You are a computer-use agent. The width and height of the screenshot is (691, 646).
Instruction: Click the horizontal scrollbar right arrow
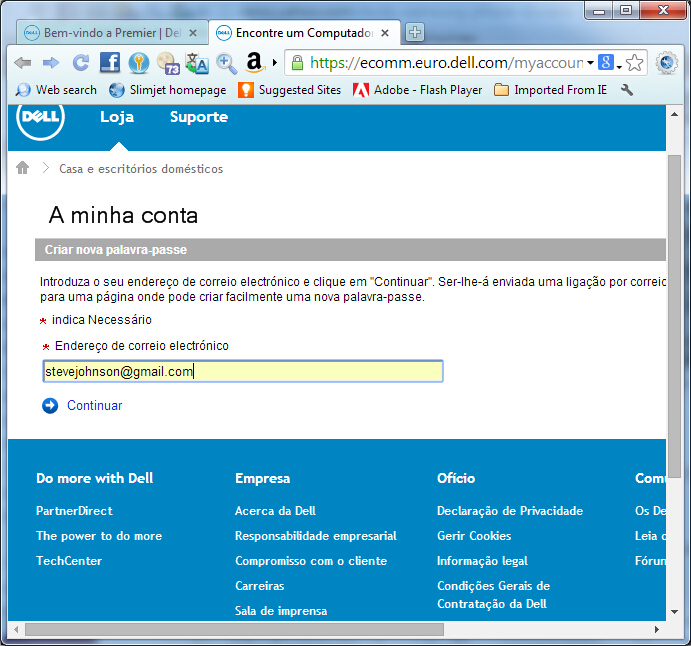[657, 630]
